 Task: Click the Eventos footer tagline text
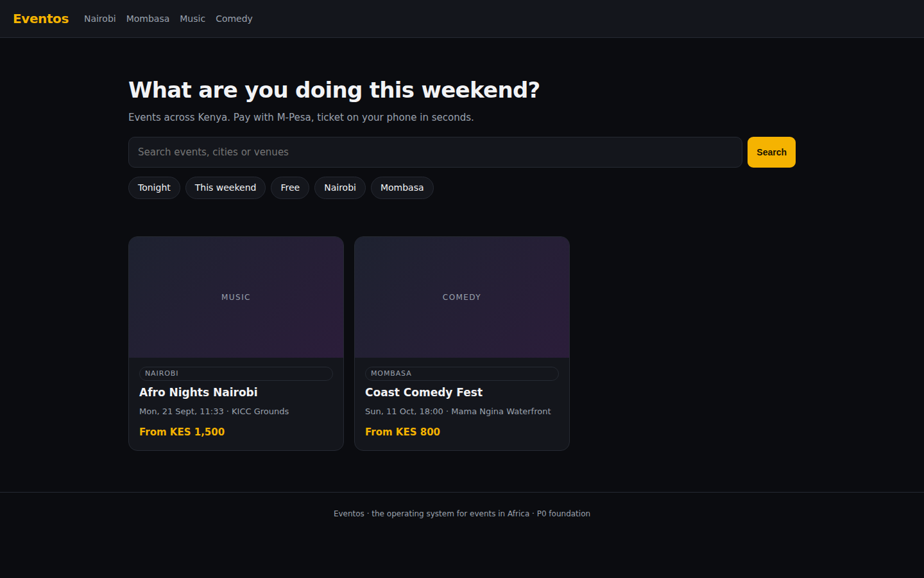click(462, 514)
